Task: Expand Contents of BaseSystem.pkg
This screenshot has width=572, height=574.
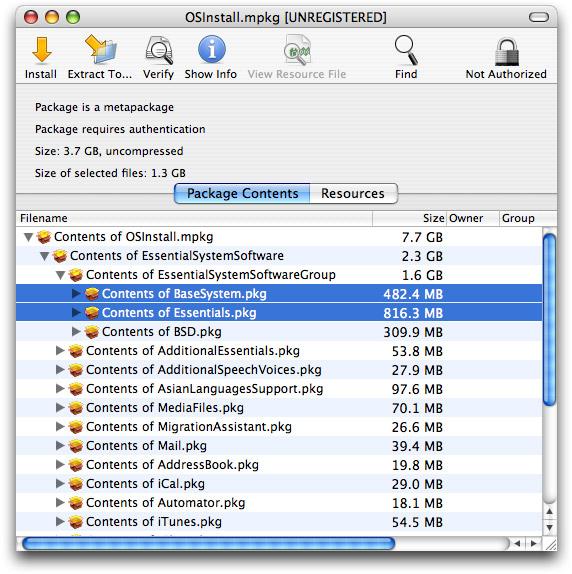Action: [x=76, y=294]
